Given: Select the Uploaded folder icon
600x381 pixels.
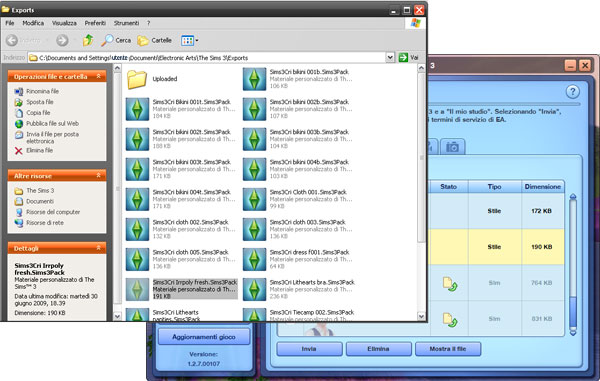Looking at the screenshot, I should (137, 79).
